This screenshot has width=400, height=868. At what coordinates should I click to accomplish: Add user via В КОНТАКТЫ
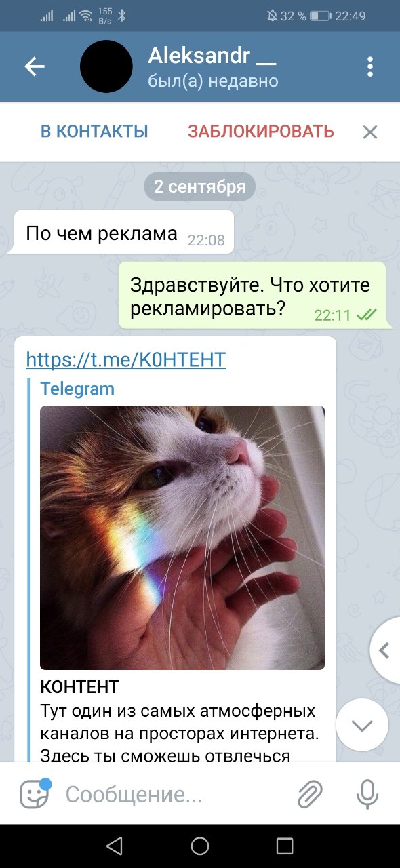[x=94, y=132]
